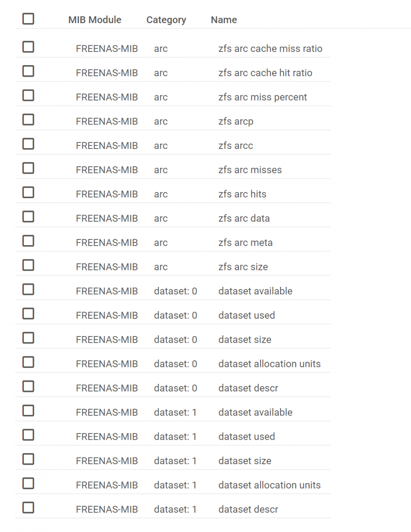Check dataset: 1 dataset allocation units checkbox
This screenshot has width=411, height=532.
tap(28, 483)
